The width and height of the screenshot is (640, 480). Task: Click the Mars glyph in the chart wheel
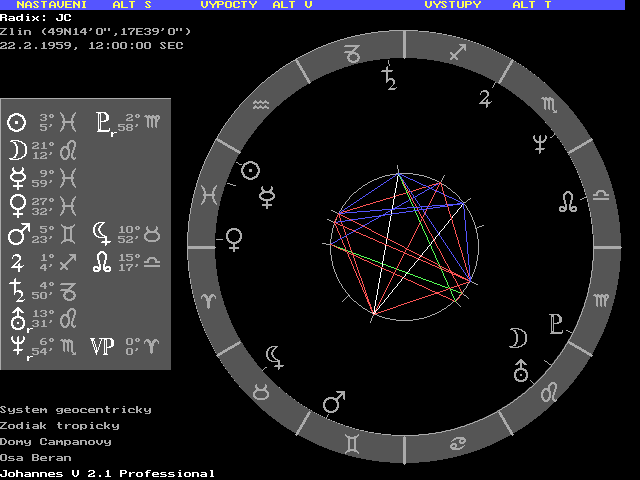coord(333,403)
